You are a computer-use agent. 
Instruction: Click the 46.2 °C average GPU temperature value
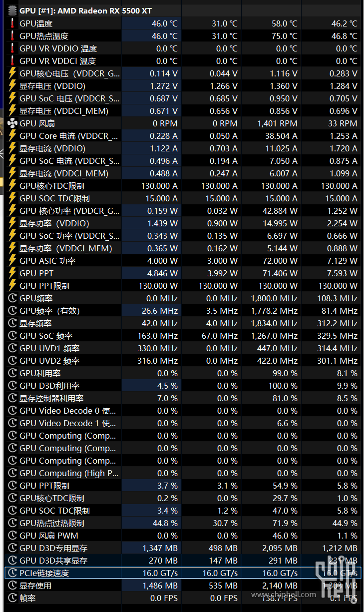[x=344, y=23]
